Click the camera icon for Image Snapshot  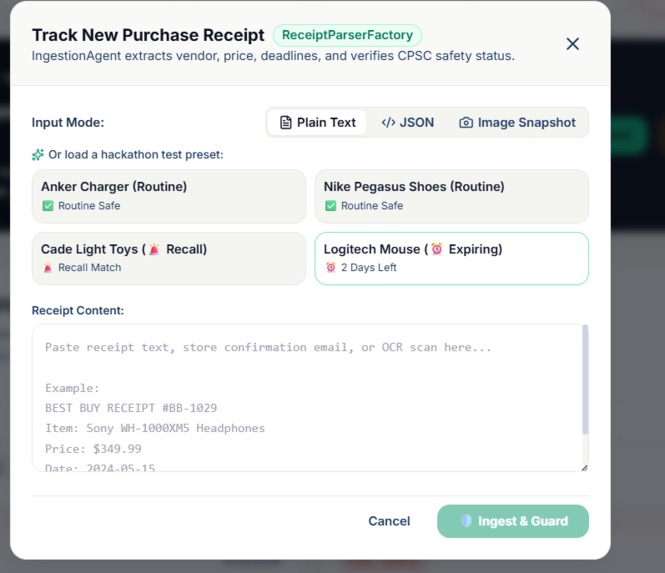(466, 123)
